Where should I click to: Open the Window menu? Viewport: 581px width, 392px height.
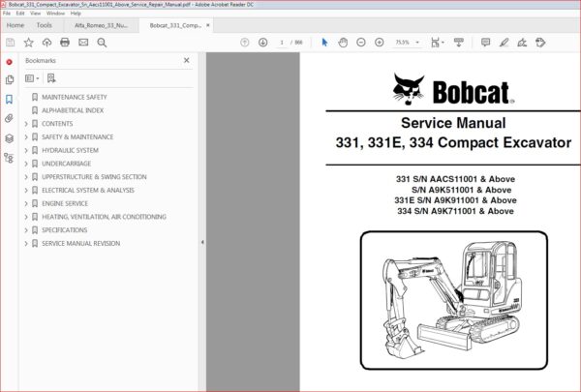click(55, 14)
